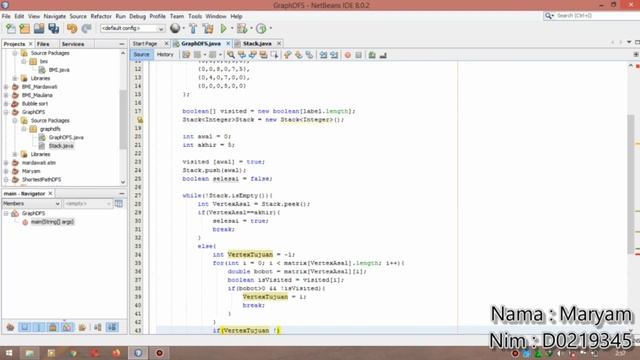Switch to the Files panel tab

click(x=43, y=44)
